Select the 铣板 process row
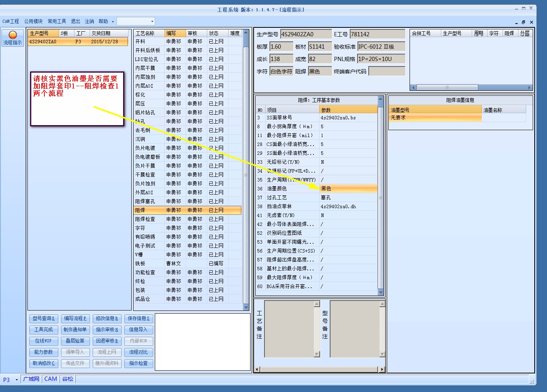547x392 pixels. point(188,263)
